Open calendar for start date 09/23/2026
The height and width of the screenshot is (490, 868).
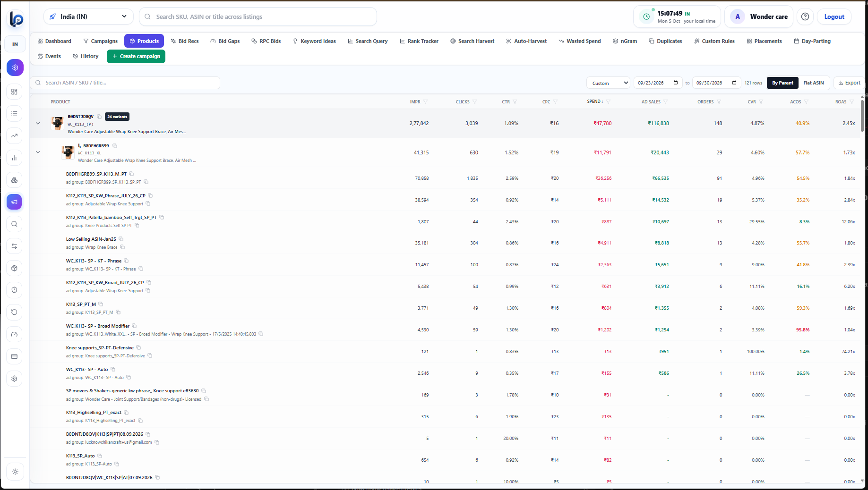coord(676,83)
